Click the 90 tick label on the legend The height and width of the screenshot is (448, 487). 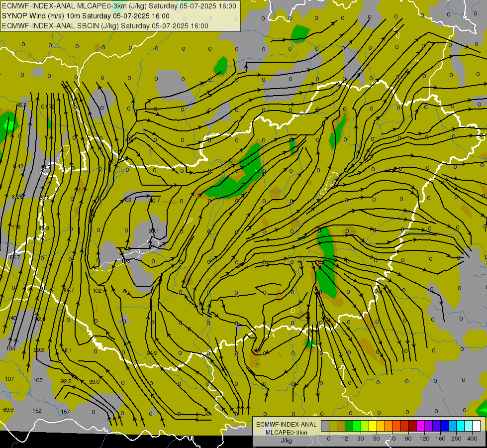(x=408, y=439)
